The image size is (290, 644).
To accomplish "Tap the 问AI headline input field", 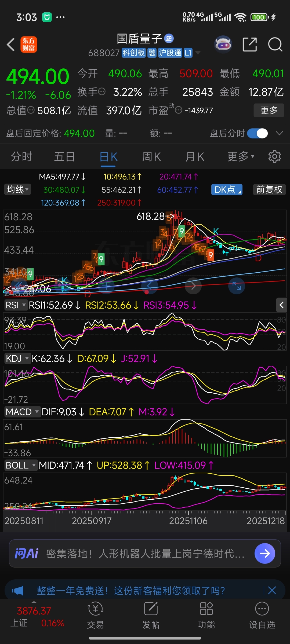I will (145, 553).
